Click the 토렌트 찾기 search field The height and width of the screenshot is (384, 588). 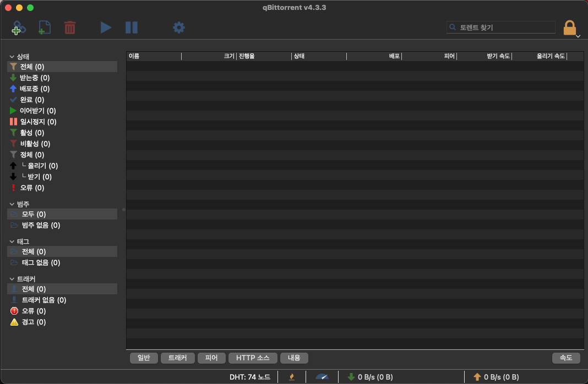[500, 28]
